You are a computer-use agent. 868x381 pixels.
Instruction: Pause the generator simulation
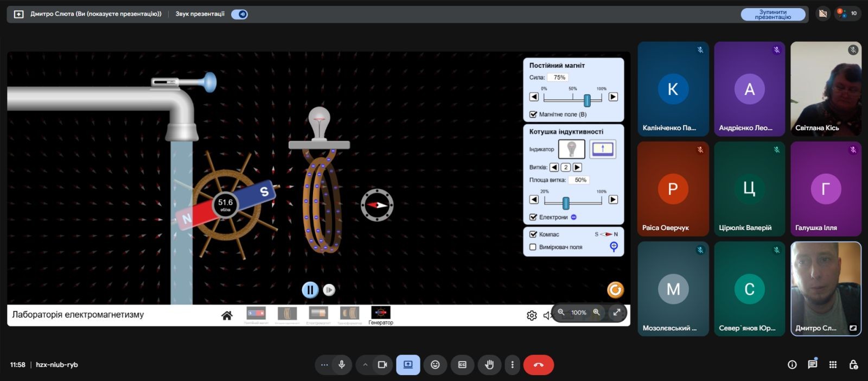tap(310, 290)
